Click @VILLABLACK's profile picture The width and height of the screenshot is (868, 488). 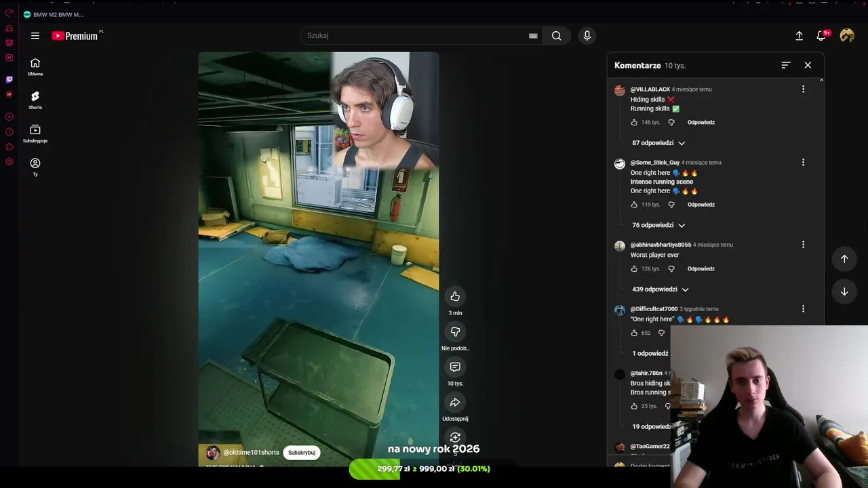[620, 91]
